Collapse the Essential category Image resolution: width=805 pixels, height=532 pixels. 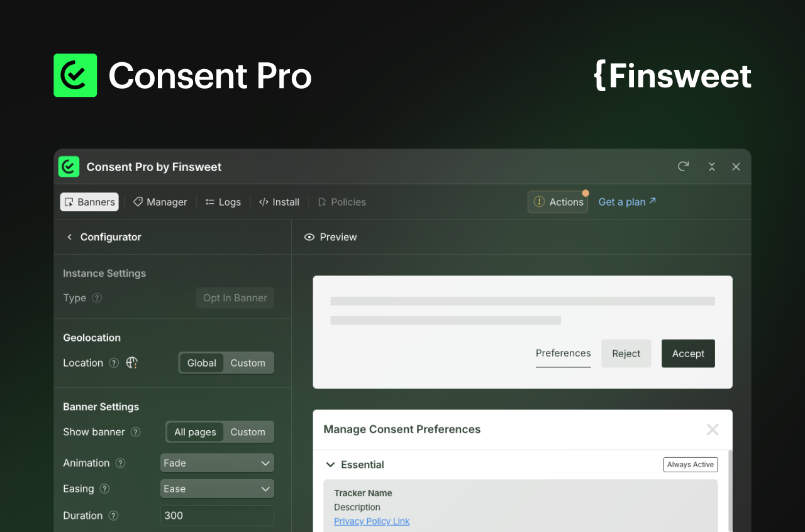[330, 465]
